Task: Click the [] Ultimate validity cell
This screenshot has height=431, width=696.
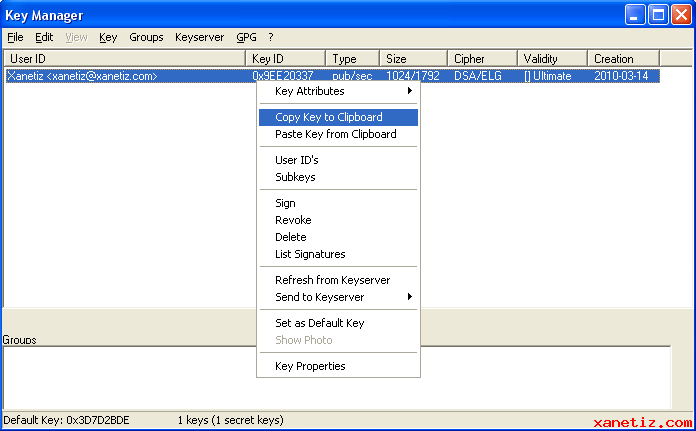Action: point(547,76)
